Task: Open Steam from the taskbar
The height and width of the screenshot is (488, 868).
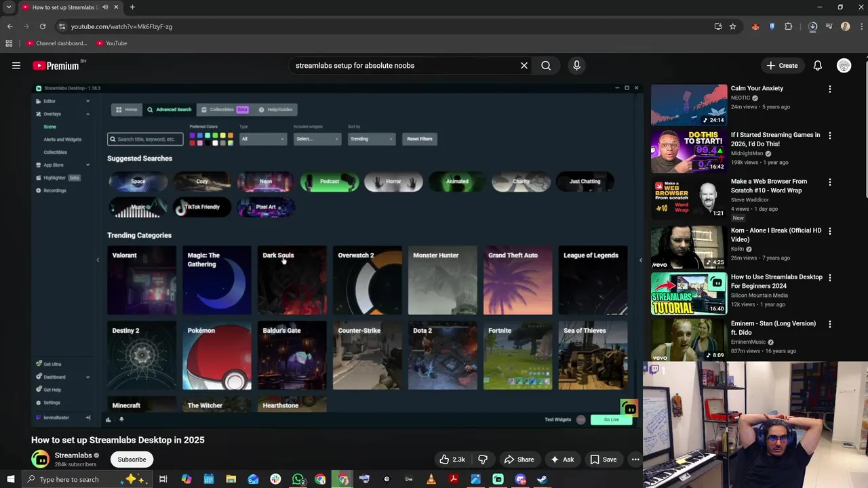Action: coord(542,479)
